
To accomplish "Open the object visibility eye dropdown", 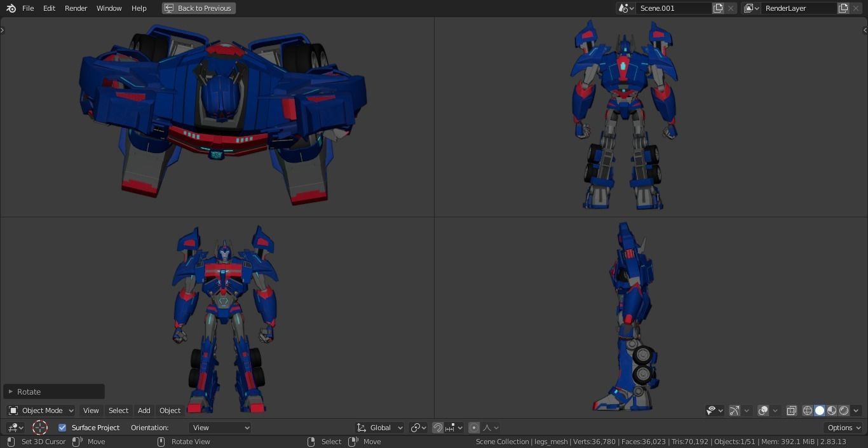I will [x=715, y=411].
